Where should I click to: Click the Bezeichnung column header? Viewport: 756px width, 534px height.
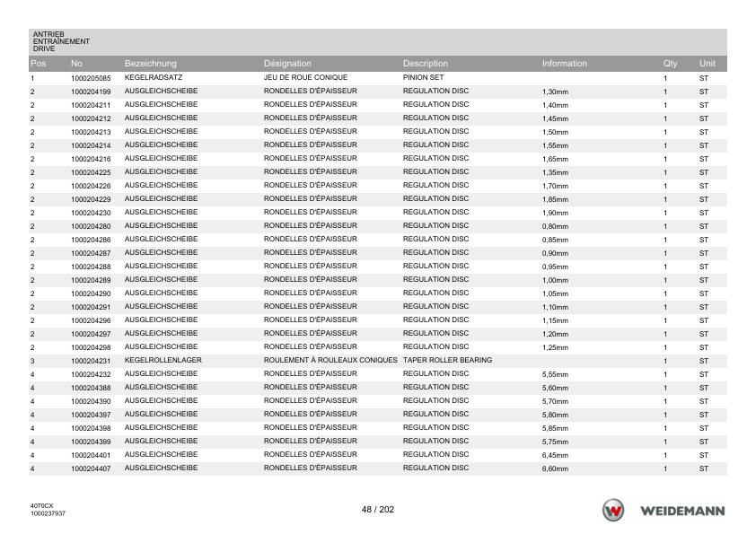[151, 63]
